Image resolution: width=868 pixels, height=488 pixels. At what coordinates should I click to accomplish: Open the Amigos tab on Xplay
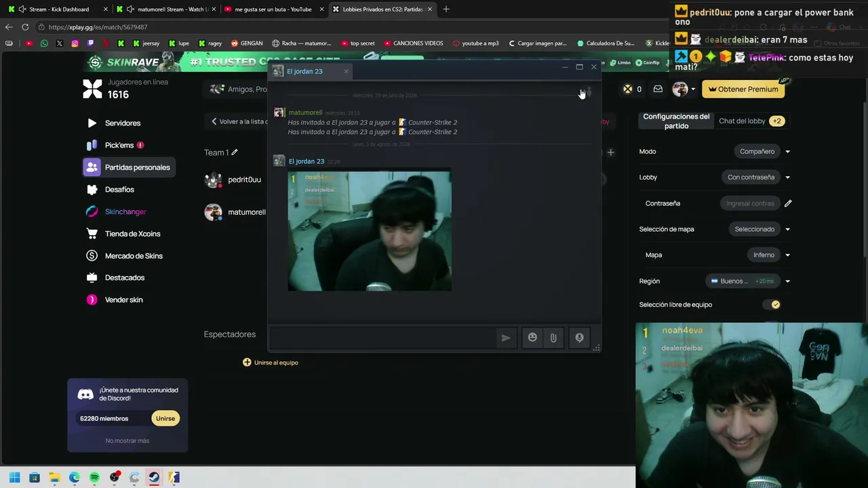click(238, 89)
